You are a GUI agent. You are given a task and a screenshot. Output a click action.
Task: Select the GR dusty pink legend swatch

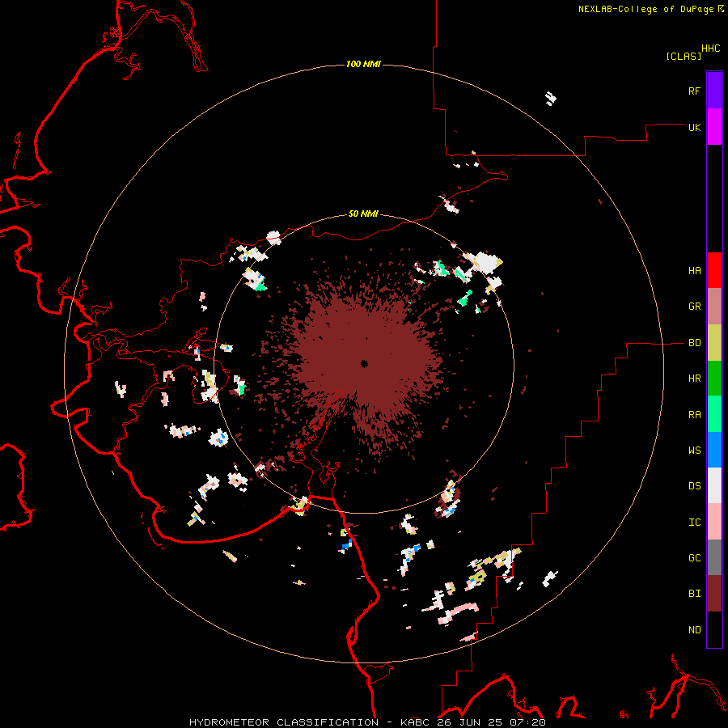tap(714, 307)
